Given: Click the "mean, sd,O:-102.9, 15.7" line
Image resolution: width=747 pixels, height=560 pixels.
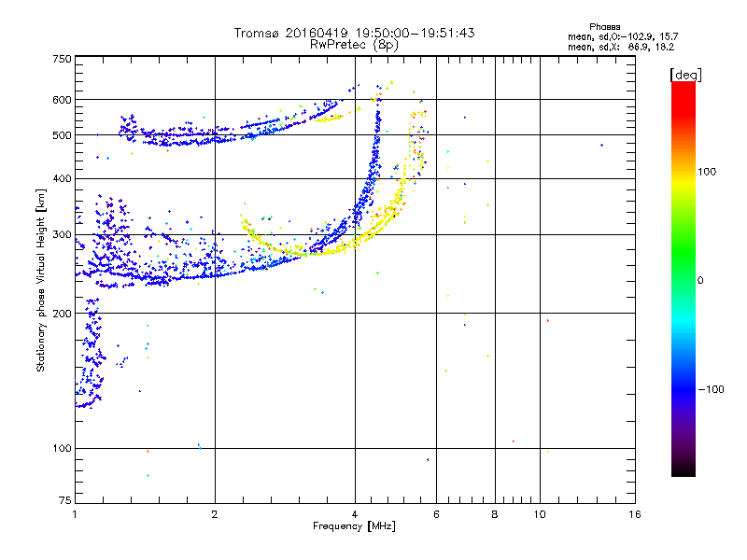Looking at the screenshot, I should (623, 36).
